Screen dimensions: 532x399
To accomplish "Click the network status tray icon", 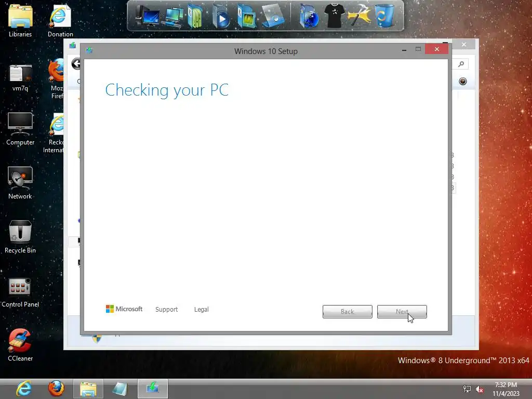I will [467, 389].
